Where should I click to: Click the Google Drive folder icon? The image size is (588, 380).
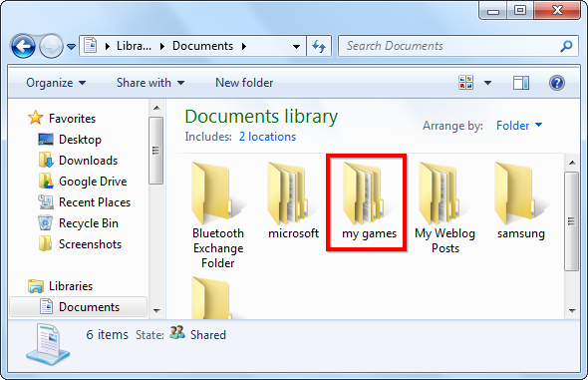coord(46,181)
